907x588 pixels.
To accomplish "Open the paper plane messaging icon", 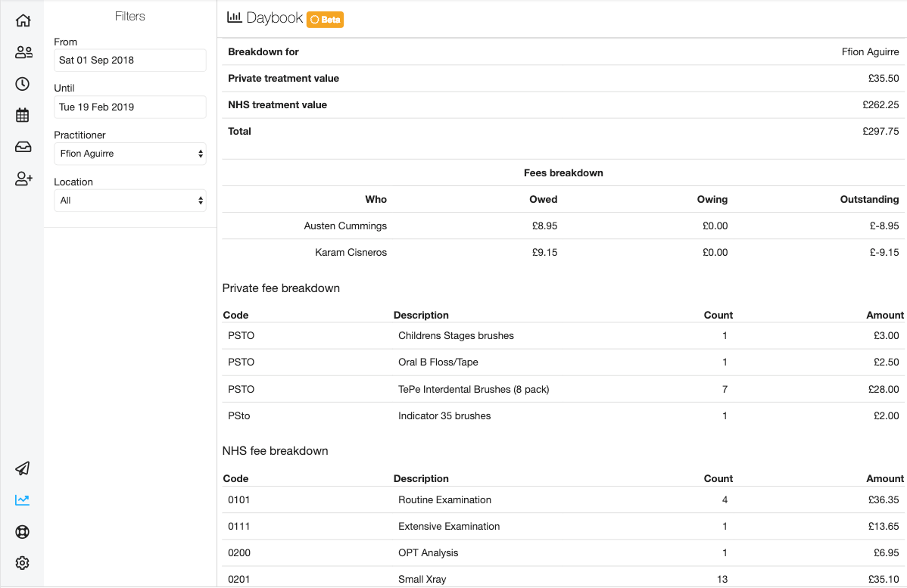I will pyautogui.click(x=23, y=468).
